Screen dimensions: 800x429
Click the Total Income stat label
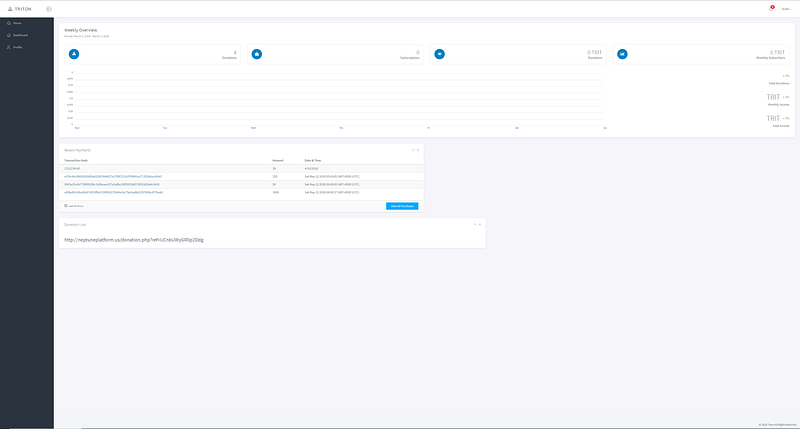[x=781, y=126]
